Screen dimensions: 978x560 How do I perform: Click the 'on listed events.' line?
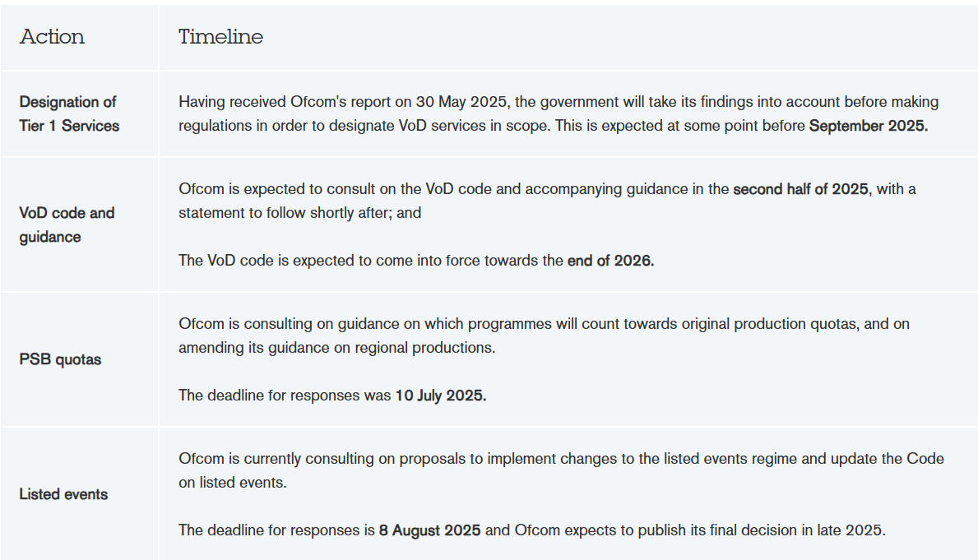[233, 483]
